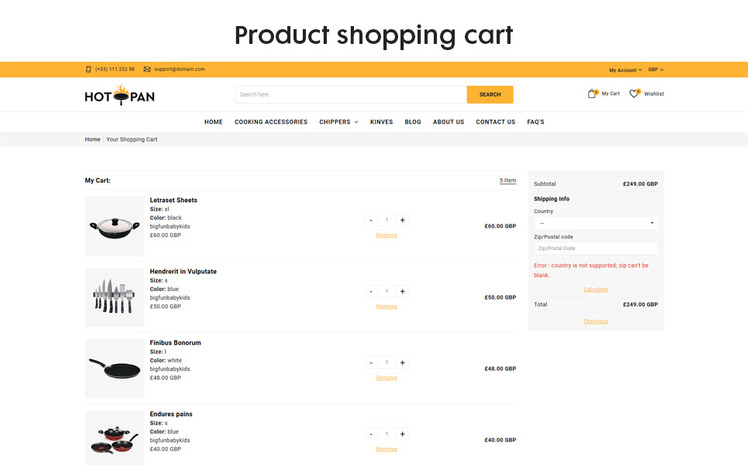Remove Hendrerit in Vulputate from cart
748x465 pixels.
click(386, 306)
